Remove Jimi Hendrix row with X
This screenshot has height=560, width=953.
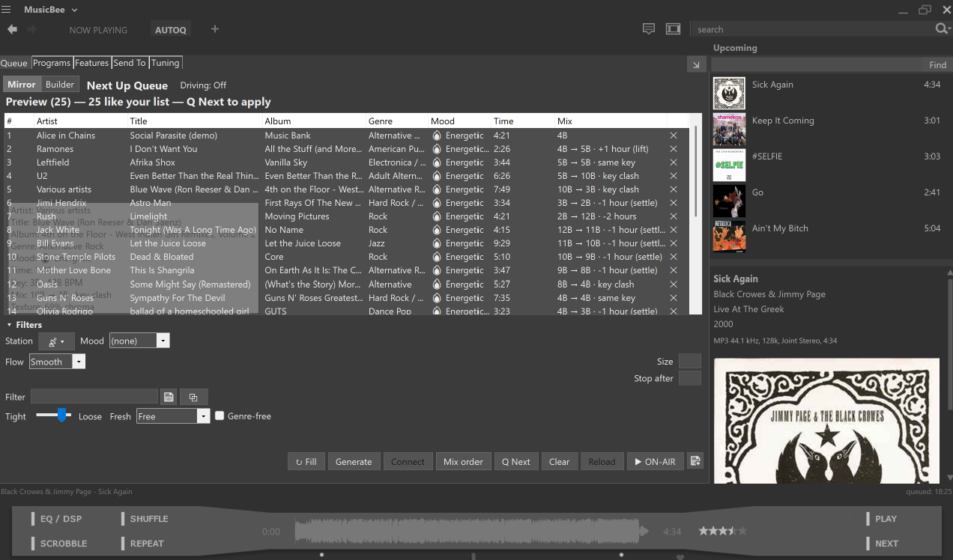pos(673,203)
